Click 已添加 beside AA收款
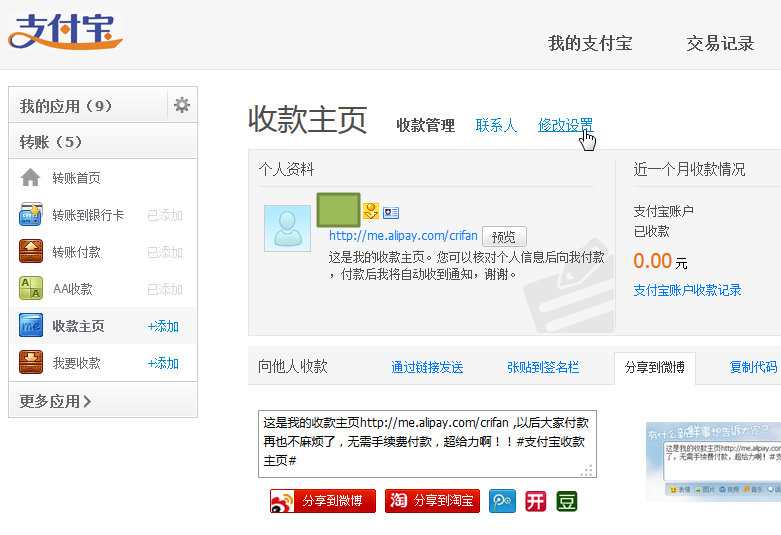 click(165, 289)
